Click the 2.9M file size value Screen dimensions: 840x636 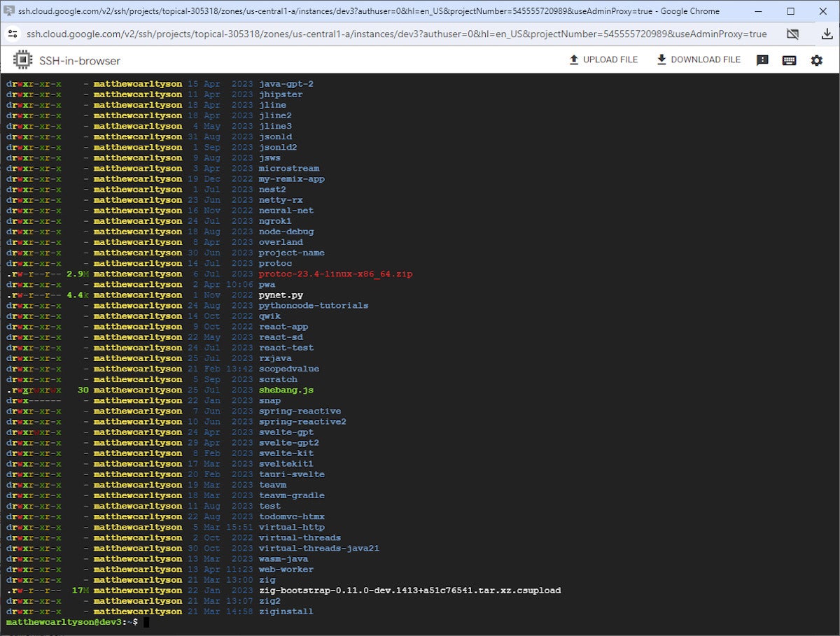77,274
